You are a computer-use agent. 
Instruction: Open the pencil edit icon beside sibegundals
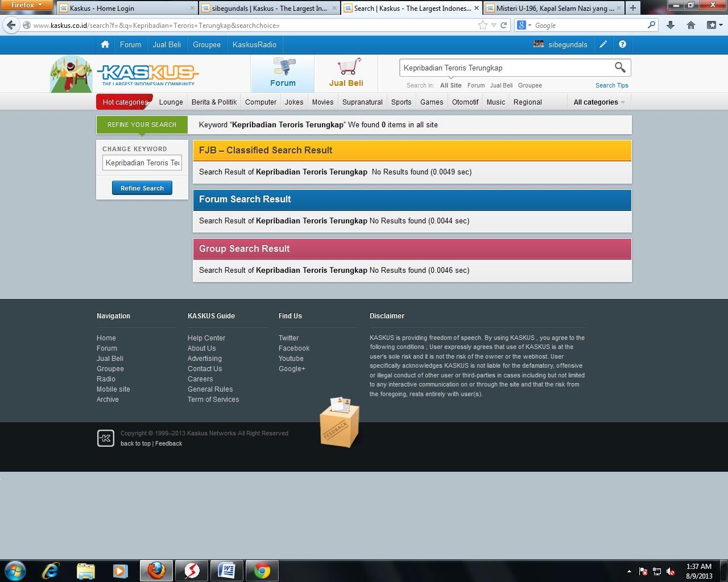pyautogui.click(x=603, y=44)
